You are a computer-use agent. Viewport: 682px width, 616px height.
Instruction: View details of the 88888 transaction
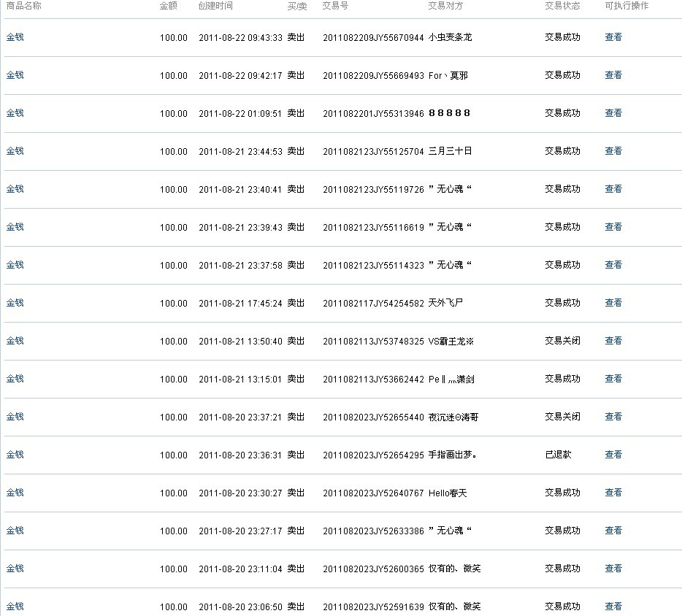coord(613,113)
